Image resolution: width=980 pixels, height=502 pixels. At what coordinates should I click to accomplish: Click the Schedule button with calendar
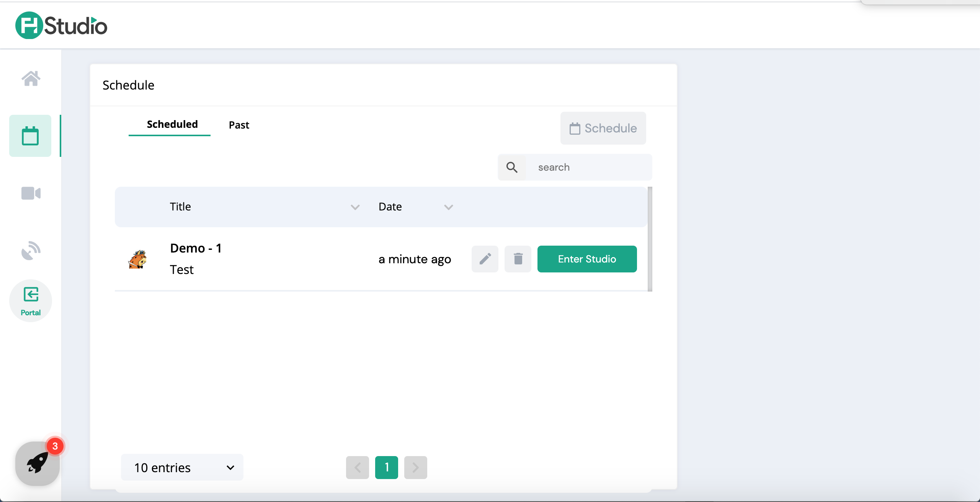(x=603, y=128)
